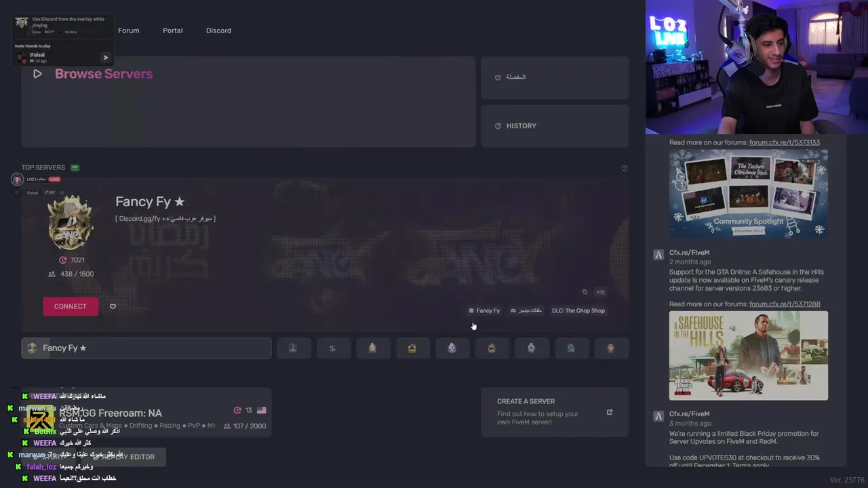This screenshot has width=868, height=488.
Task: Click the avatar icon beside the Safehouse post author
Action: point(658,255)
